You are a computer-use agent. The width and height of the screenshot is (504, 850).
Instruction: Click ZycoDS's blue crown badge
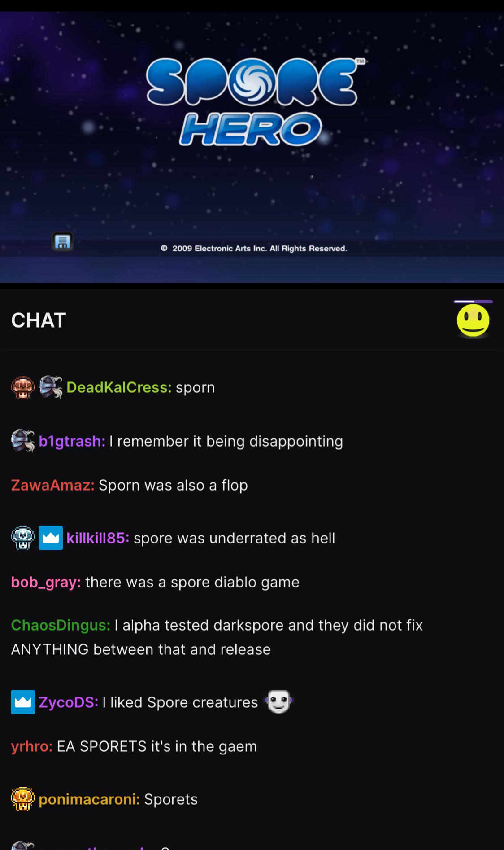23,702
